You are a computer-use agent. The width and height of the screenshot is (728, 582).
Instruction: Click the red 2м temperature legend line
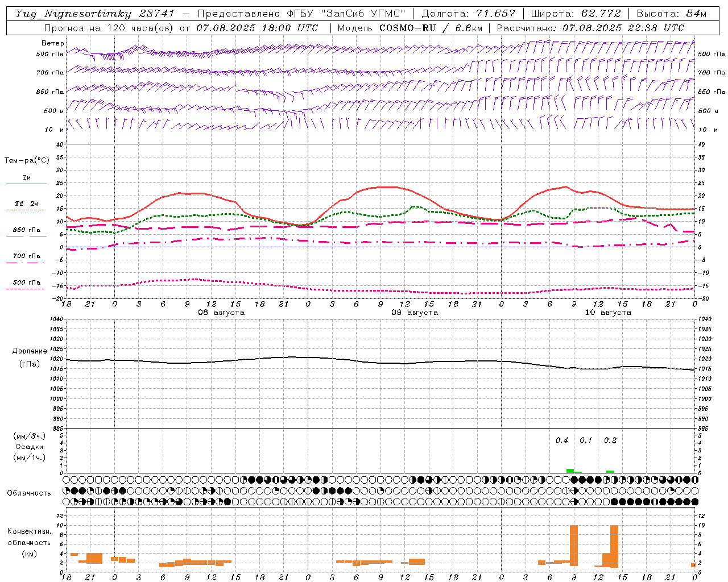point(26,184)
